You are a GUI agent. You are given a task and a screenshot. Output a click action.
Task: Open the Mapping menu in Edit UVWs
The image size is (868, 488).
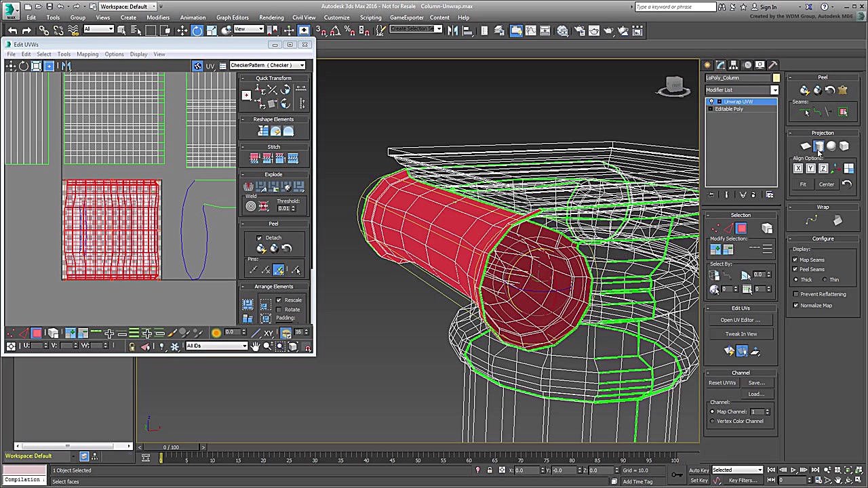pos(87,54)
